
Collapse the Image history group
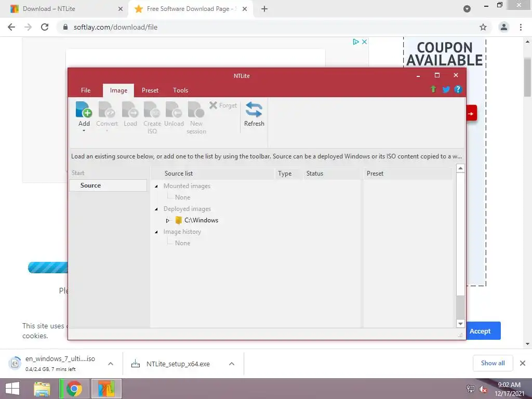click(x=156, y=232)
